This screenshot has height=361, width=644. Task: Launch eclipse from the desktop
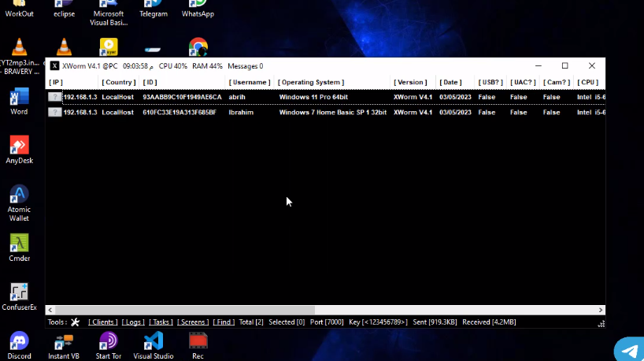64,9
